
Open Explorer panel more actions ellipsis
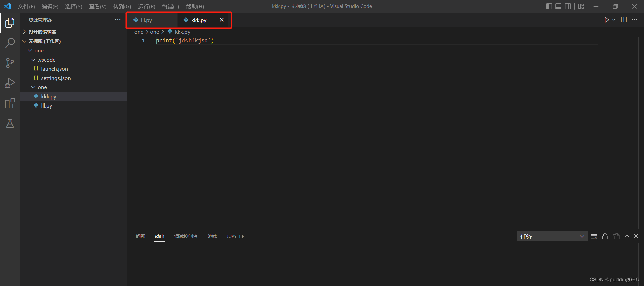tap(118, 20)
